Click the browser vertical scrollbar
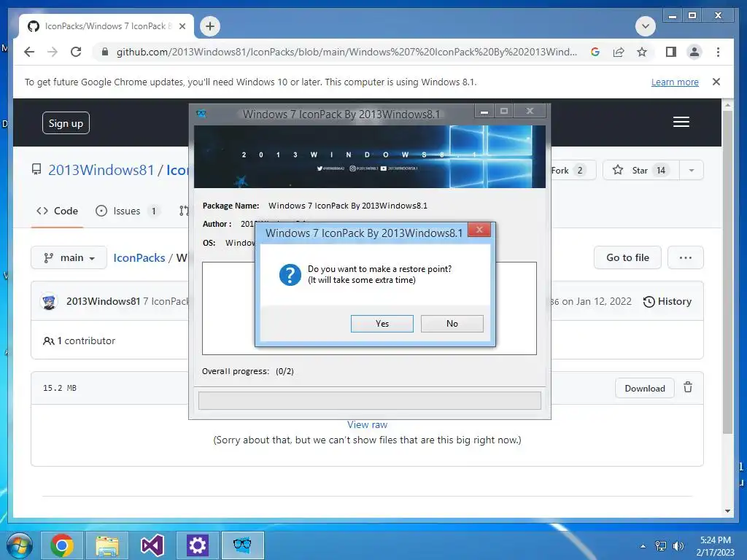Image resolution: width=747 pixels, height=560 pixels. point(727,271)
